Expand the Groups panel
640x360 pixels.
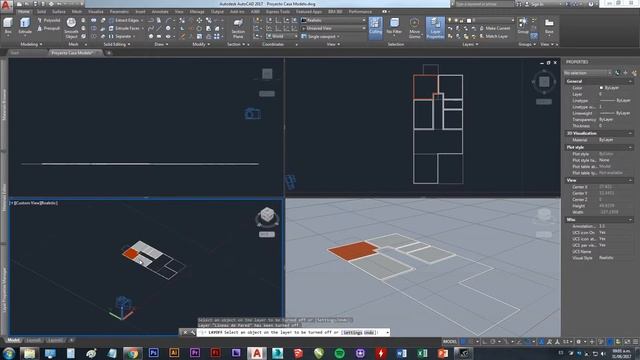527,44
